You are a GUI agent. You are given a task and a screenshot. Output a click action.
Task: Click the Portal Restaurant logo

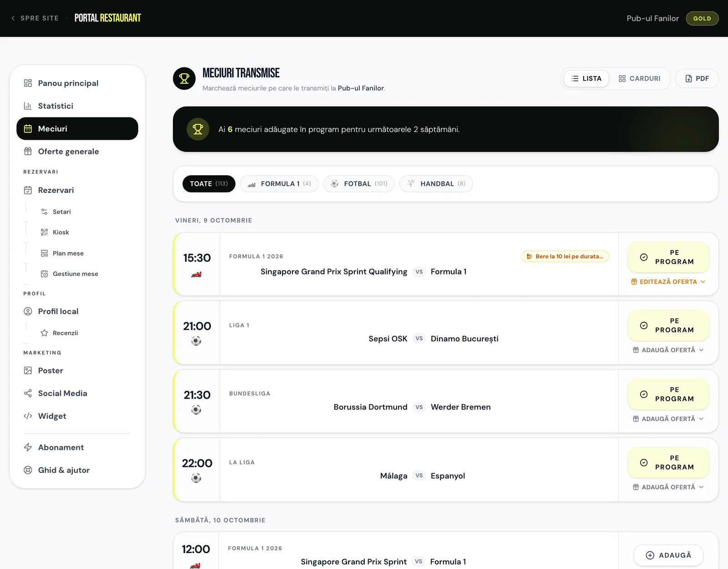[x=108, y=18]
